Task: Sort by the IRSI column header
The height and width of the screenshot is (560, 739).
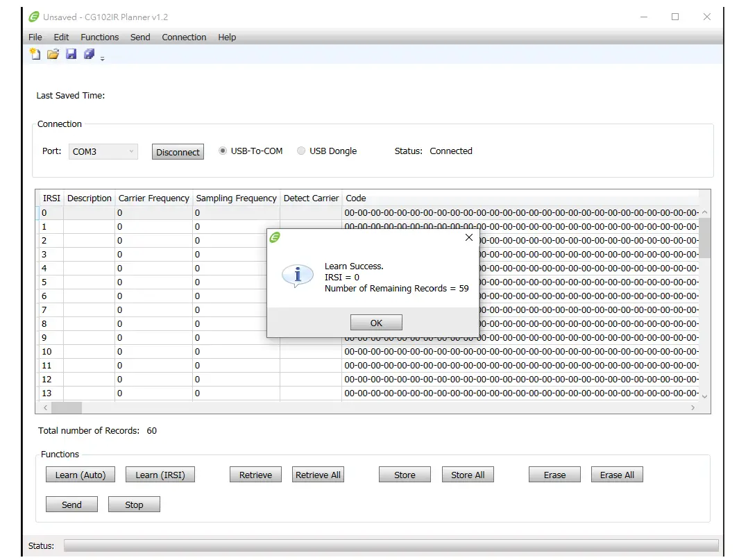Action: [51, 198]
